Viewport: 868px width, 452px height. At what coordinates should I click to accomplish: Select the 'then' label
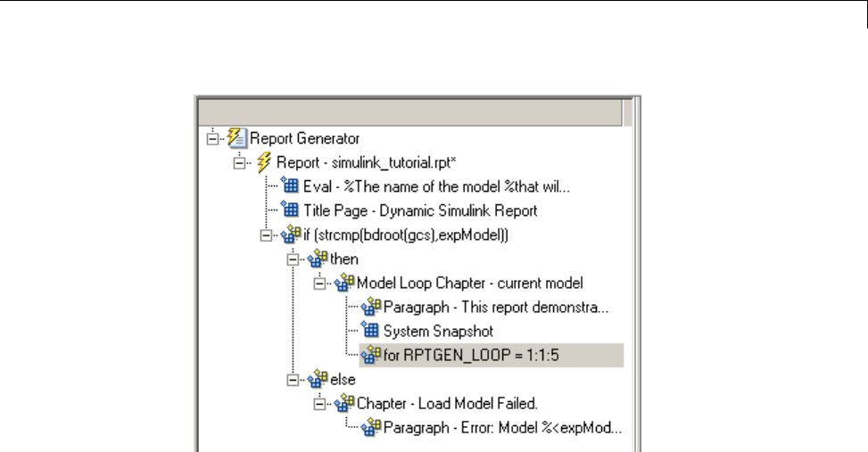point(343,259)
